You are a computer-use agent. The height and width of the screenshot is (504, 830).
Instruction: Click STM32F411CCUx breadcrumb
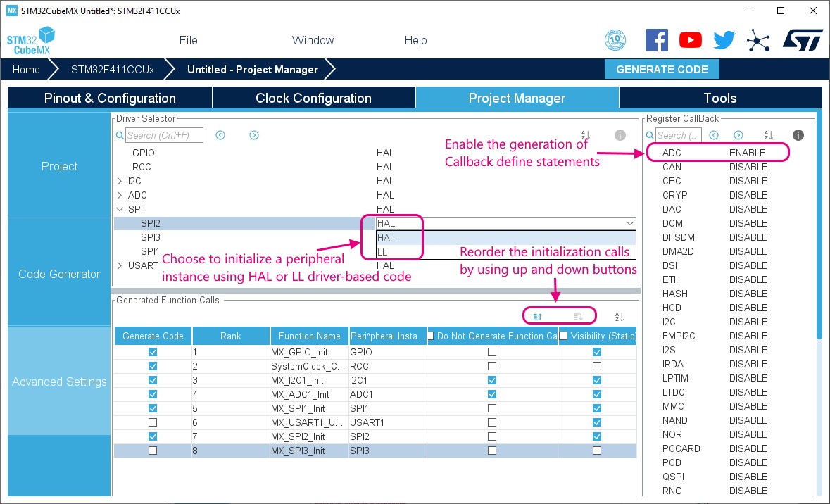click(x=113, y=70)
